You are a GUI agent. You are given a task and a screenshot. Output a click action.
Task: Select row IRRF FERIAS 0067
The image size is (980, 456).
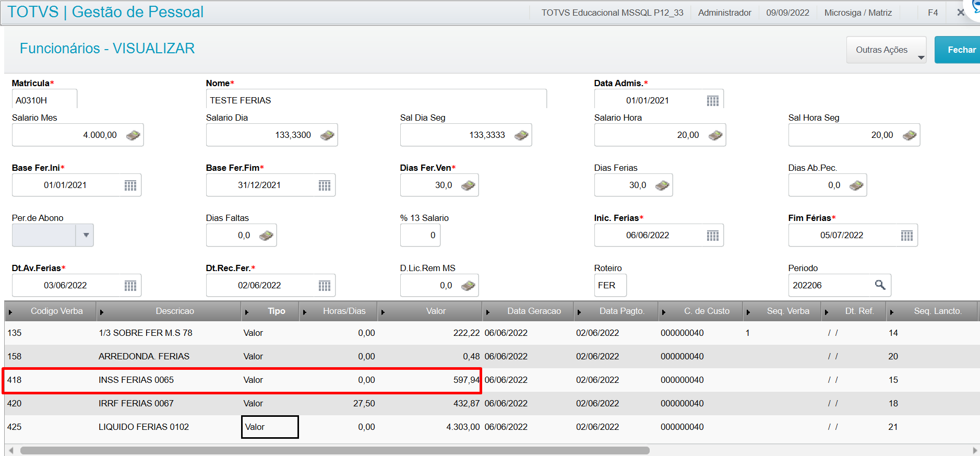[492, 403]
